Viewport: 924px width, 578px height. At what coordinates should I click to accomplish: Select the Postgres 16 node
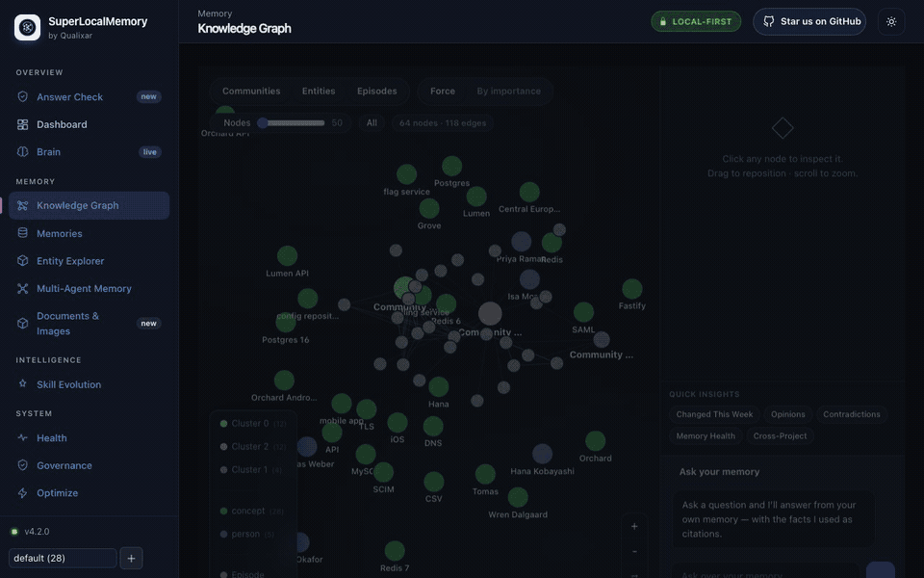(286, 323)
